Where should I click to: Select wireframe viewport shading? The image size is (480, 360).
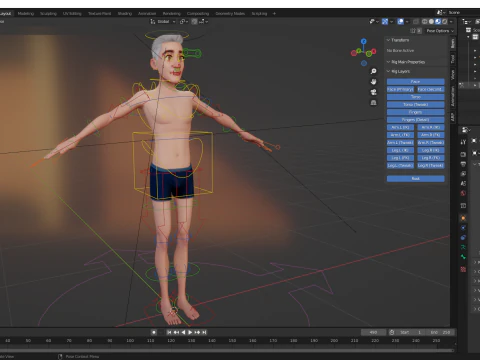pyautogui.click(x=425, y=21)
